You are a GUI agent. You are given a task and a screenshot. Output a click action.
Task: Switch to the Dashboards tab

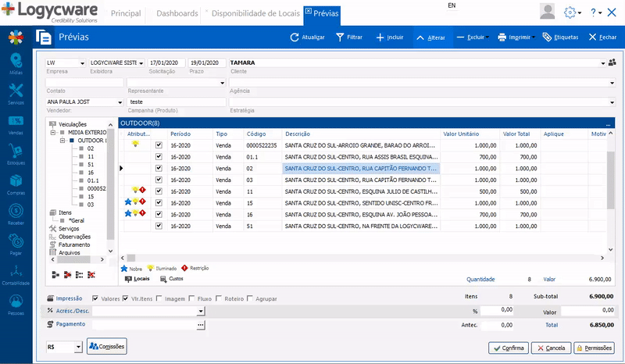[x=177, y=14]
